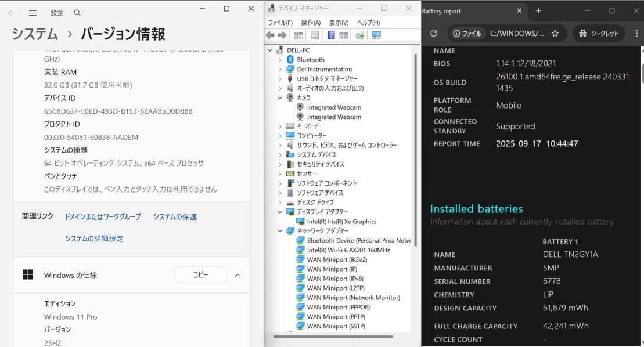
Task: Click the browser address bar
Action: coord(517,34)
